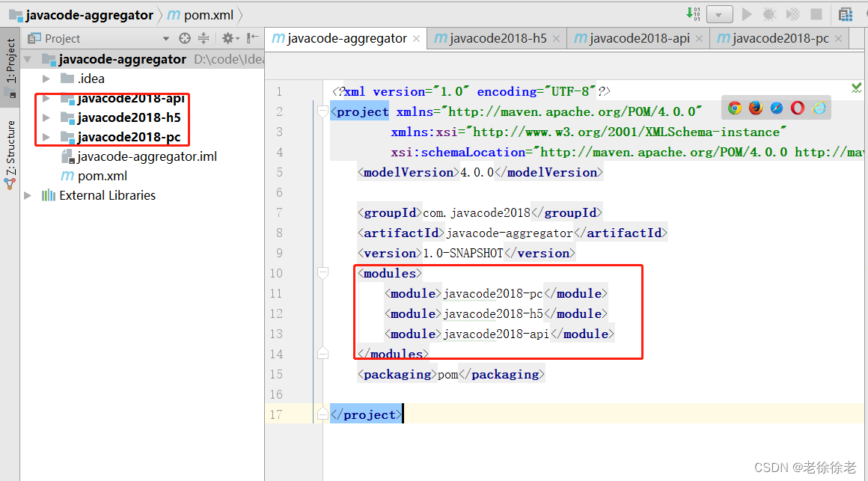
Task: Click the Debug bug icon
Action: (x=769, y=14)
